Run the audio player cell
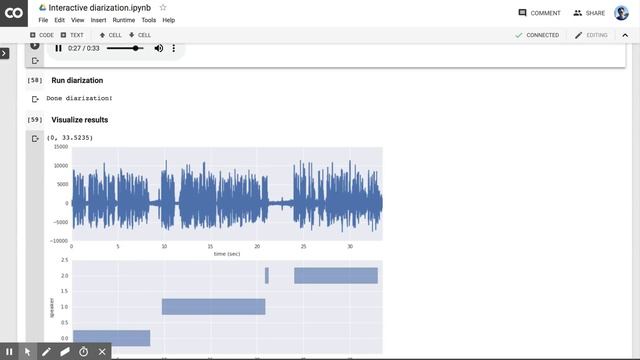Viewport: 640px width, 360px height. coord(35,45)
